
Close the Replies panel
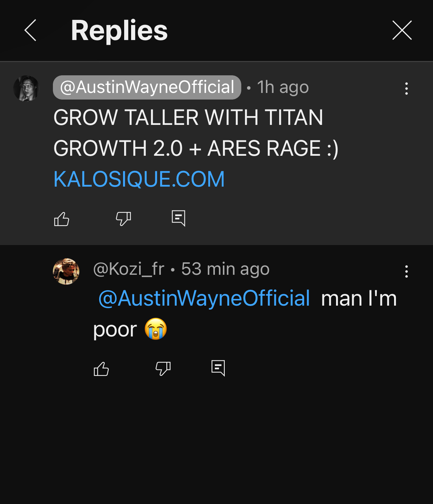402,30
